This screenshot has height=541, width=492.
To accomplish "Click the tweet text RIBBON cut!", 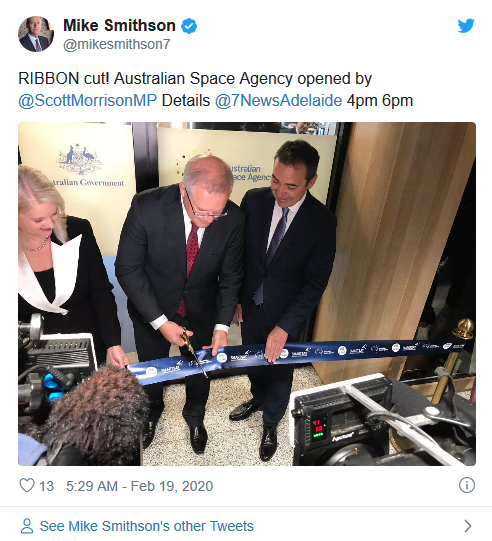I will point(63,79).
